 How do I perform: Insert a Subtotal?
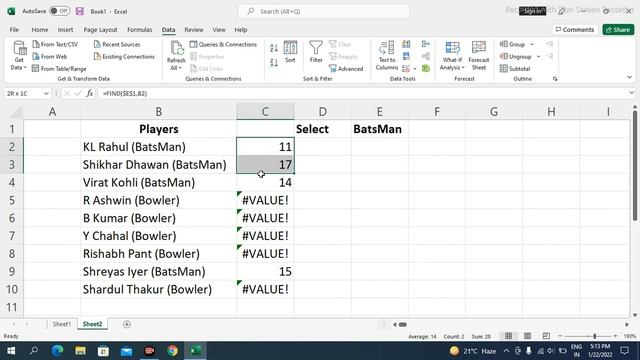pyautogui.click(x=515, y=69)
